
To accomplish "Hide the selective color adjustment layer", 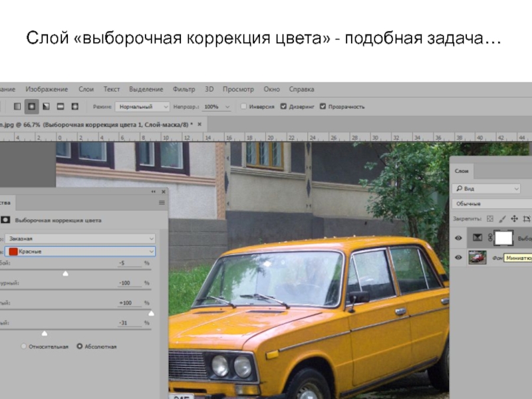I will (x=458, y=238).
